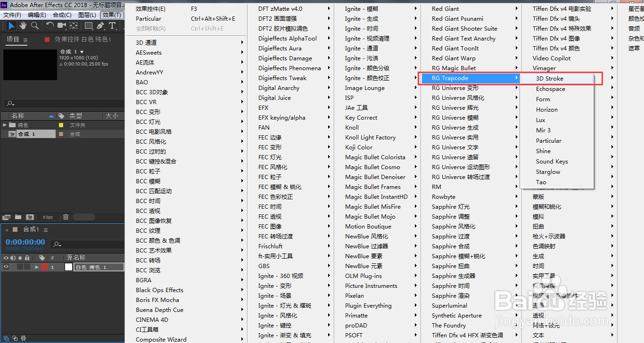Viewport: 644px width, 343px height.
Task: Click the current time 0:00:00:00 display
Action: point(25,242)
